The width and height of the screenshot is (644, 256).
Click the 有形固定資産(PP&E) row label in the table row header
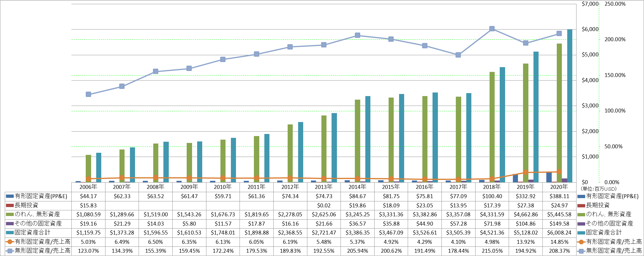point(41,196)
